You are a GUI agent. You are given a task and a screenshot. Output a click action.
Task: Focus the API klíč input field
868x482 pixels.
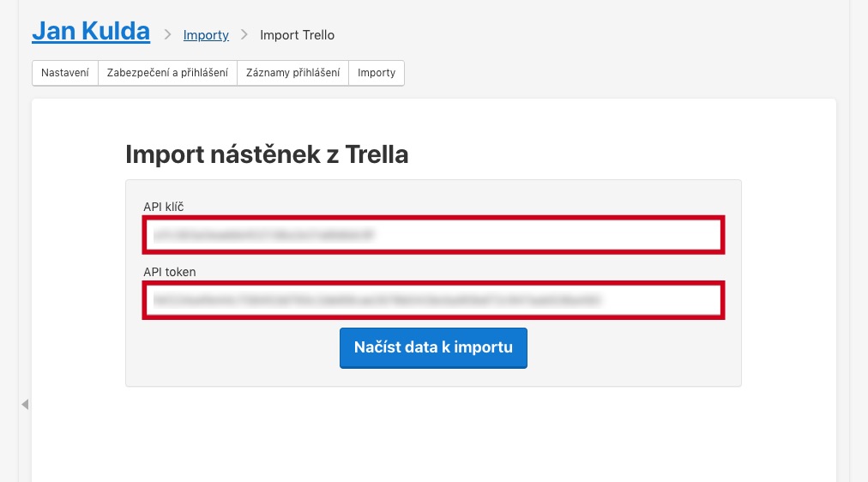point(433,235)
